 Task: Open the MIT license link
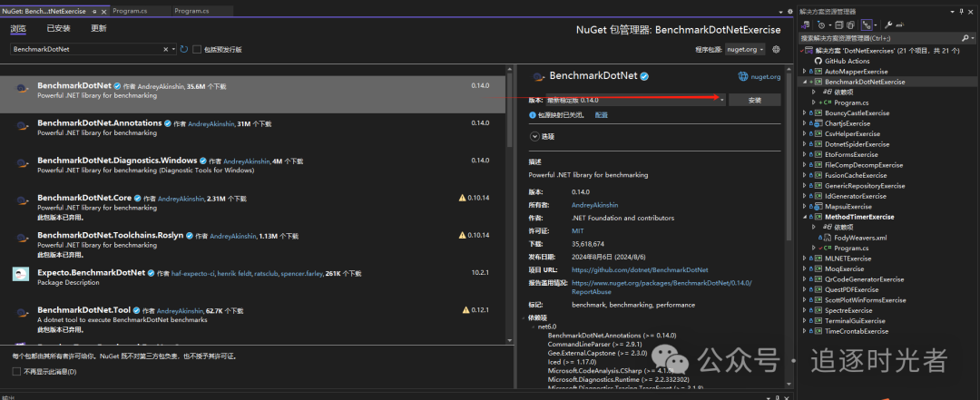[x=577, y=230]
